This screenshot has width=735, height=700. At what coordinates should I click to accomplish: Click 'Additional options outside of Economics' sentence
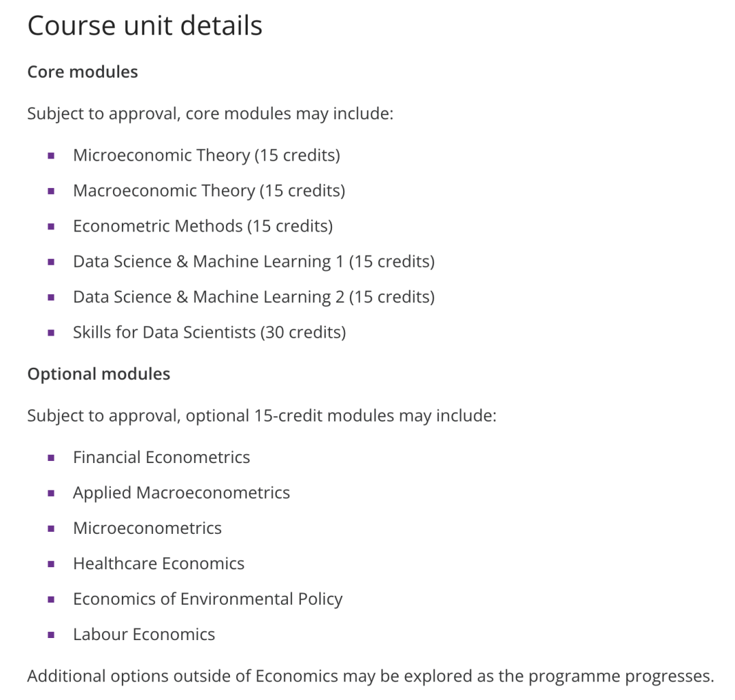point(371,676)
